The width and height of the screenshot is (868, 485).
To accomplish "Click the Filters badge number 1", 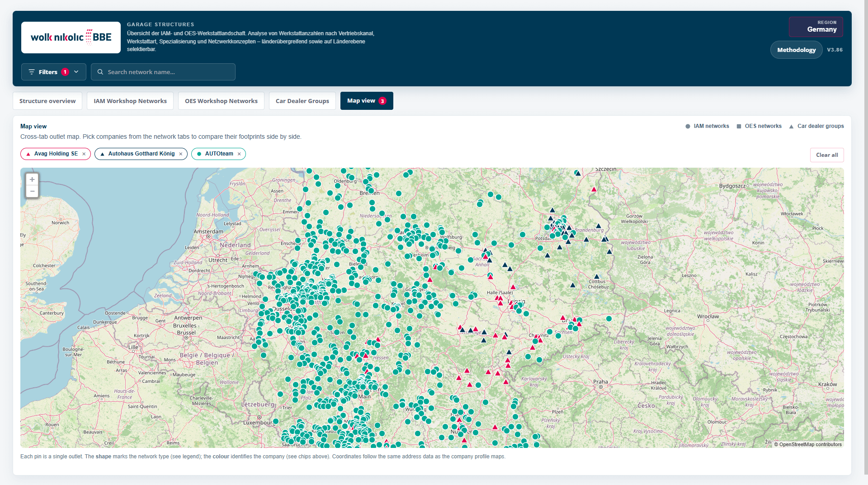I will [x=65, y=72].
